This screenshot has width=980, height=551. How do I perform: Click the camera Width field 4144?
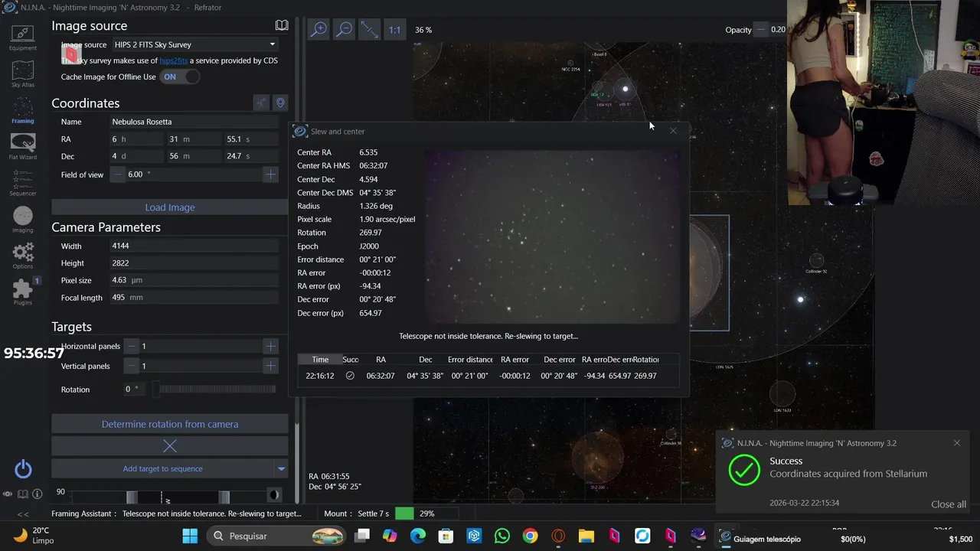(x=194, y=246)
